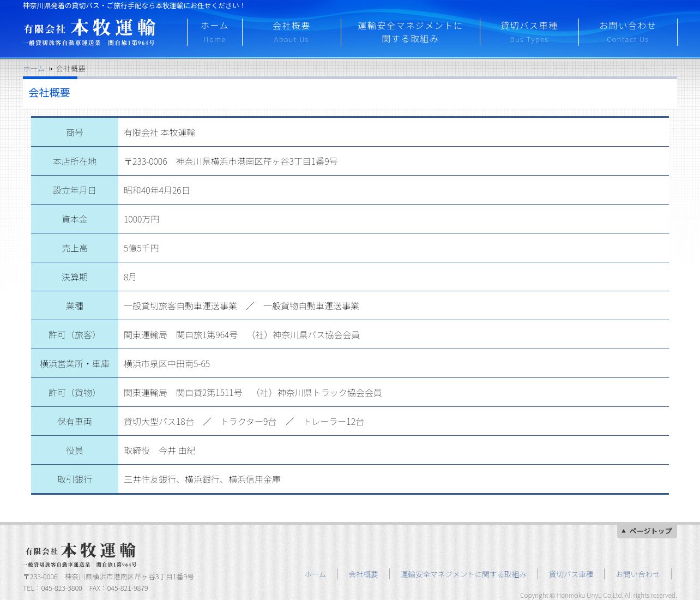Image resolution: width=700 pixels, height=600 pixels.
Task: Click the 8月 cell
Action: [x=394, y=277]
